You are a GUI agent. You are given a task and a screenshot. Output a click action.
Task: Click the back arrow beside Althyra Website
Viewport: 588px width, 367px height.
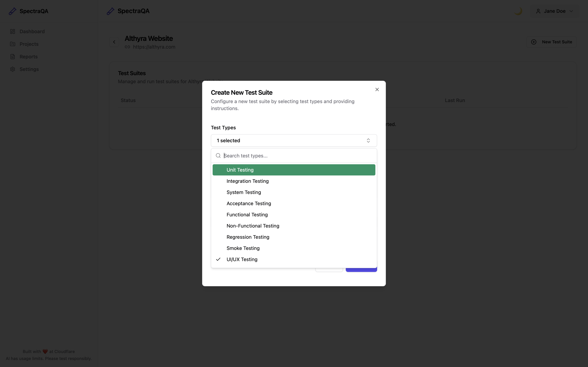pos(114,42)
